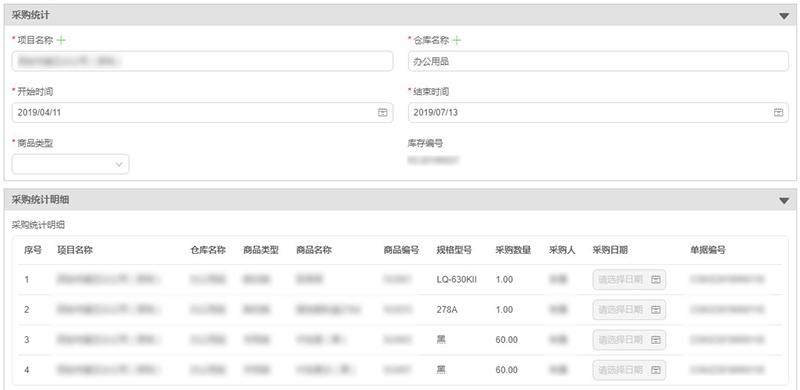Click the 采购数量 column header

pyautogui.click(x=513, y=250)
